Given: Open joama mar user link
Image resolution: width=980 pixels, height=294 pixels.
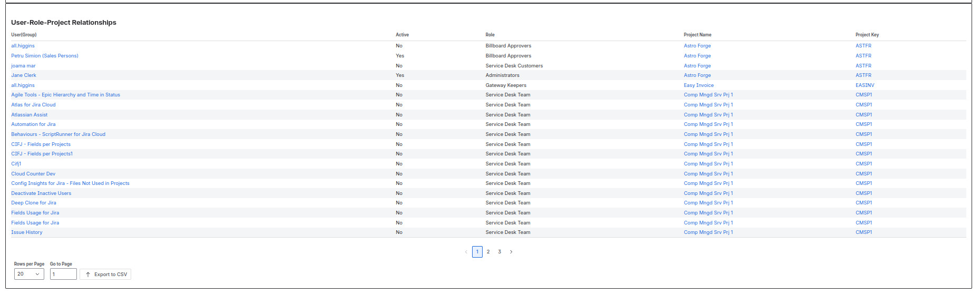Looking at the screenshot, I should [x=23, y=66].
